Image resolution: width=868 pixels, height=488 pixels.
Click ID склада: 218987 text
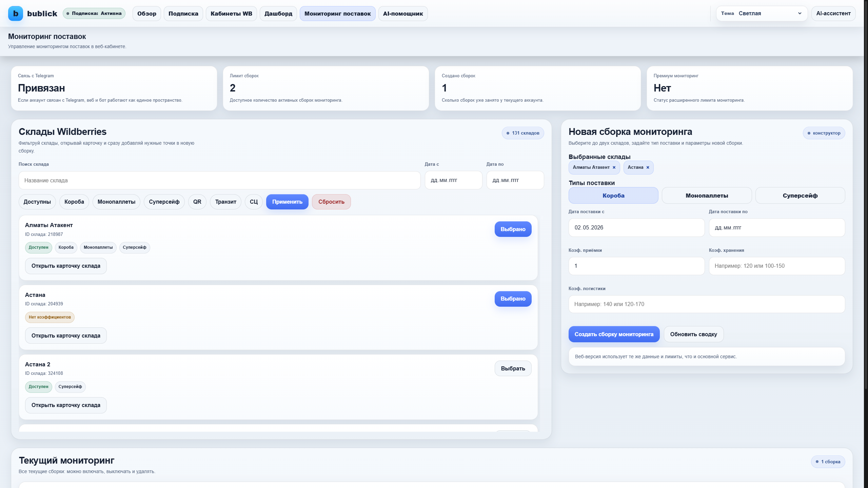coord(44,235)
